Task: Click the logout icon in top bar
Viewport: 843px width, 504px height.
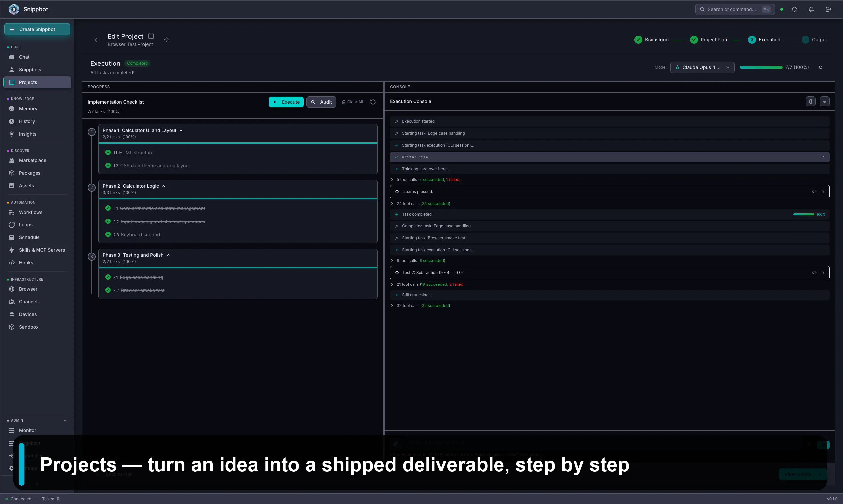Action: point(828,9)
